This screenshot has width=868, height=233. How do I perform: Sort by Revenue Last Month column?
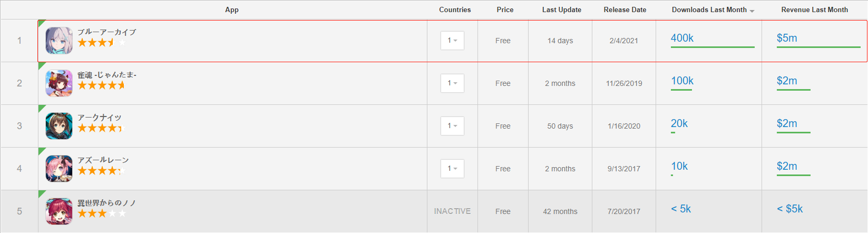[814, 9]
